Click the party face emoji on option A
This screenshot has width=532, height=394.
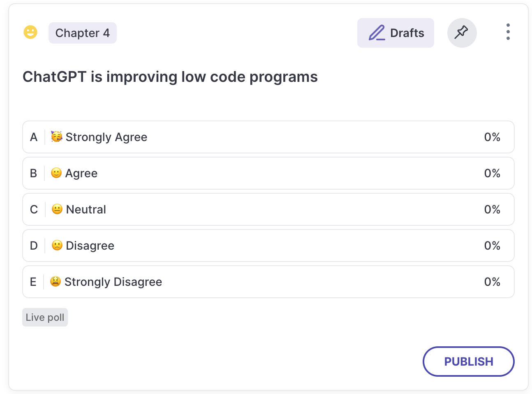click(57, 137)
